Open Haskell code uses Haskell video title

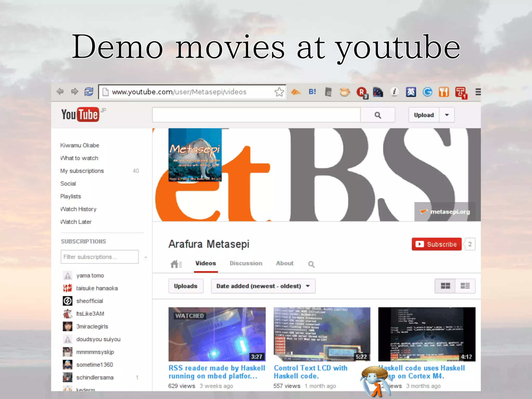(x=422, y=372)
